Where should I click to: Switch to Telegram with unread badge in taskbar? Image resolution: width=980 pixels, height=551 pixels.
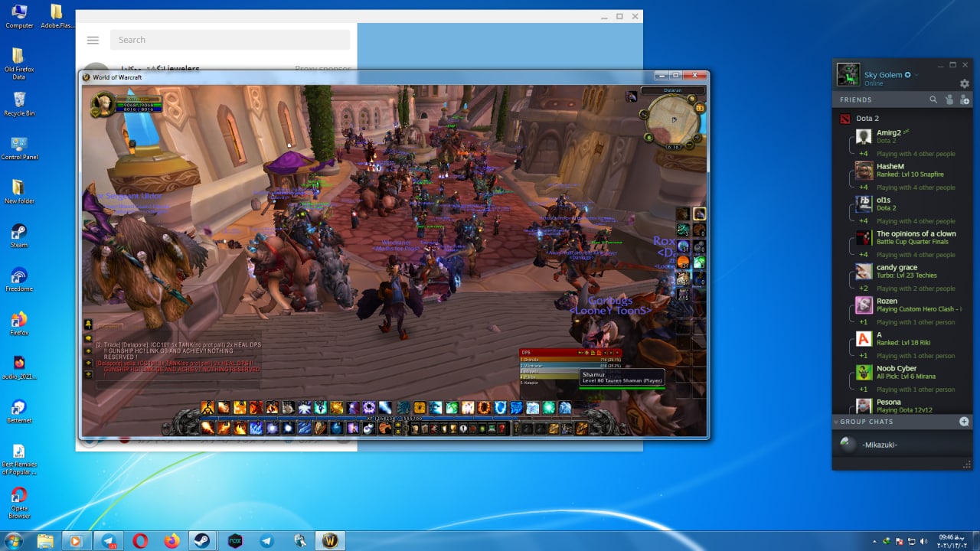click(108, 540)
